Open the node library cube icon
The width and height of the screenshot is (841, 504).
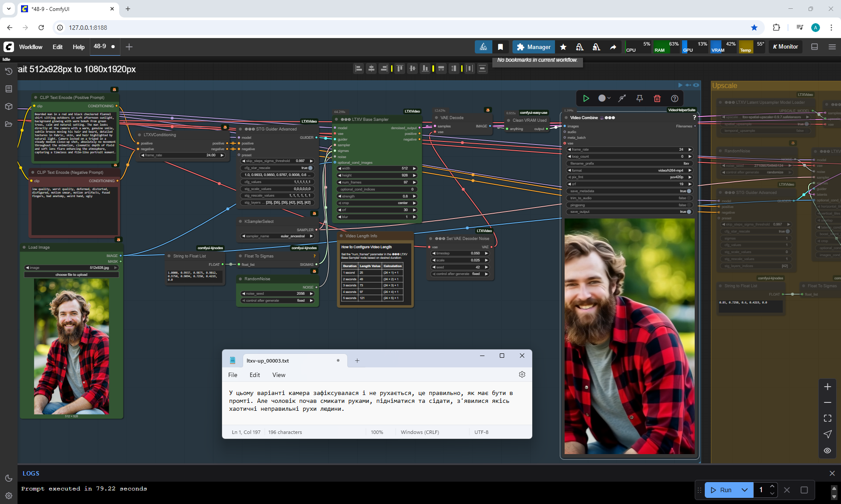click(8, 106)
